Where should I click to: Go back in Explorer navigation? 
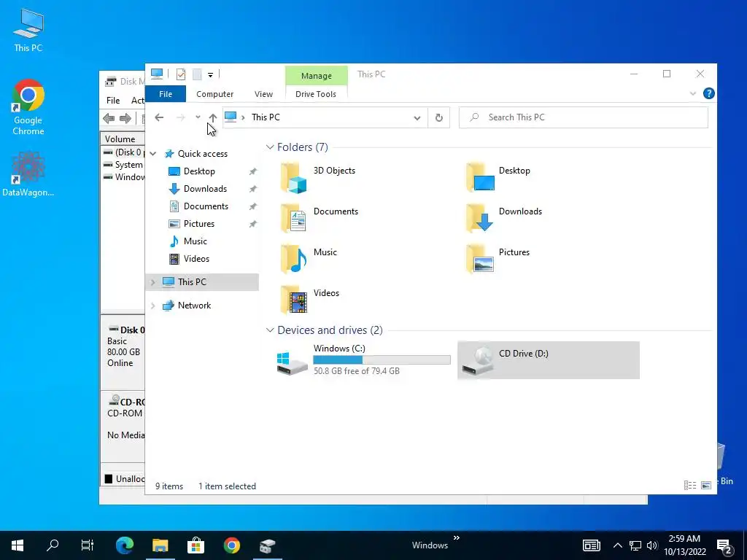coord(159,117)
